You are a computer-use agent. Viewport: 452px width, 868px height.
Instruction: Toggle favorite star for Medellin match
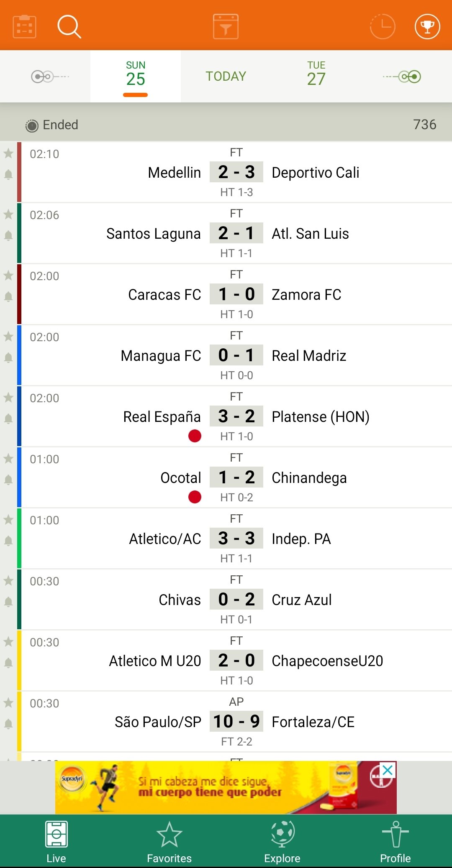tap(8, 153)
